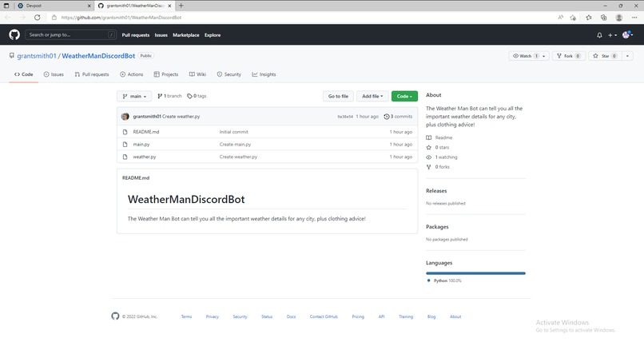Click Issues in top navigation
644x350 pixels.
tap(161, 35)
